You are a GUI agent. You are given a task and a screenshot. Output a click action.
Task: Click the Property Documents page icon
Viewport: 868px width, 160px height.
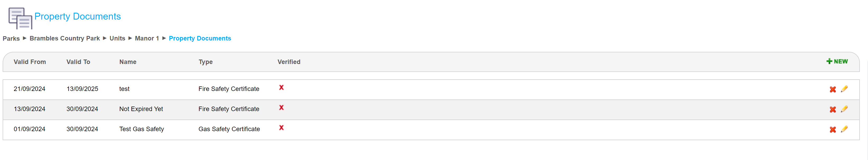(20, 18)
